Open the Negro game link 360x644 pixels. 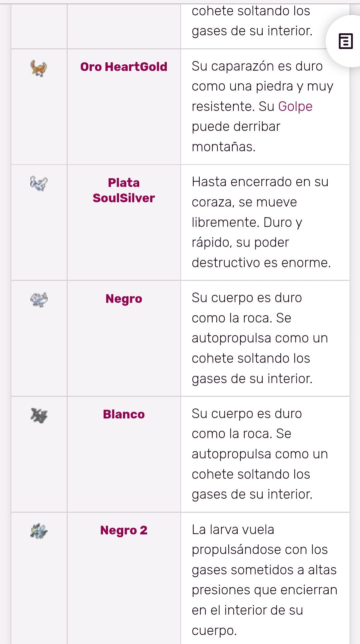click(x=124, y=299)
